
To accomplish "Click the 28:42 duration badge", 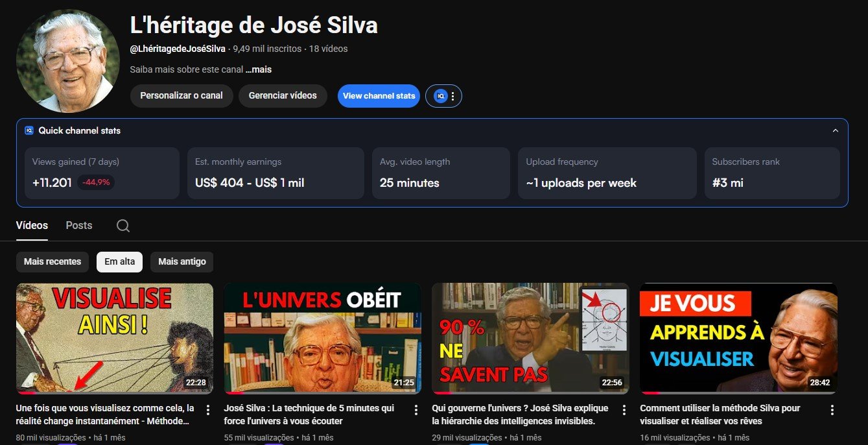I will (820, 383).
